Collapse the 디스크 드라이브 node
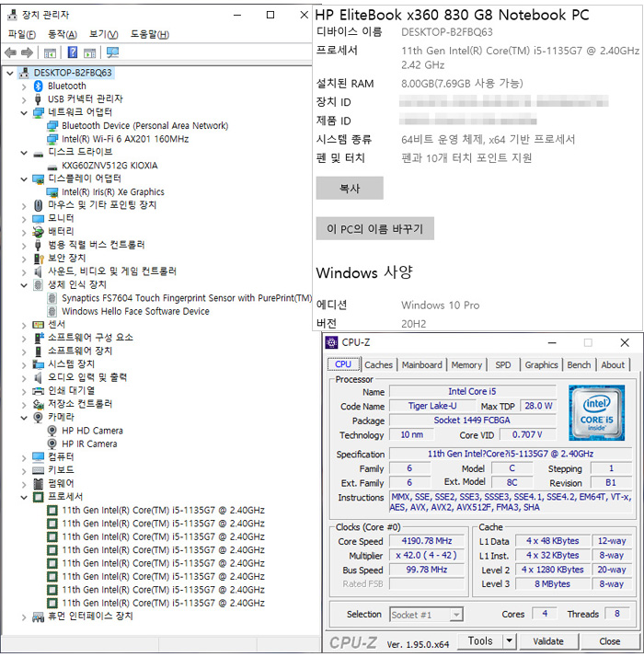The height and width of the screenshot is (657, 644). [x=24, y=153]
